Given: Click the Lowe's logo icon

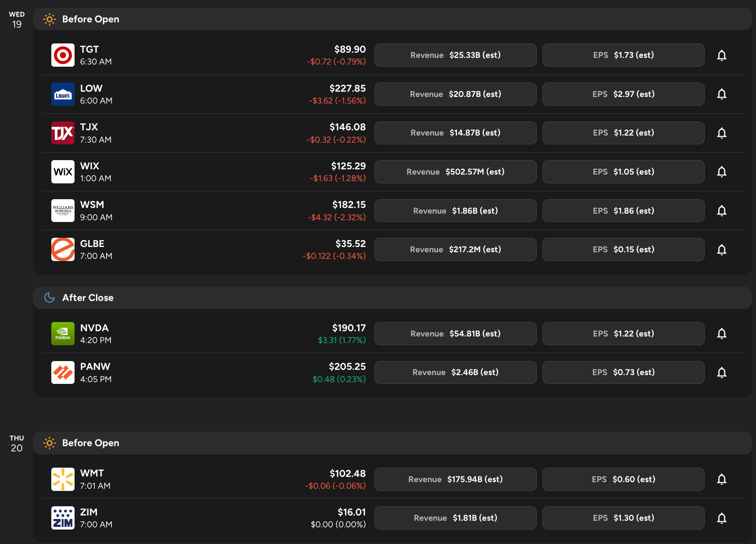Looking at the screenshot, I should (x=63, y=94).
